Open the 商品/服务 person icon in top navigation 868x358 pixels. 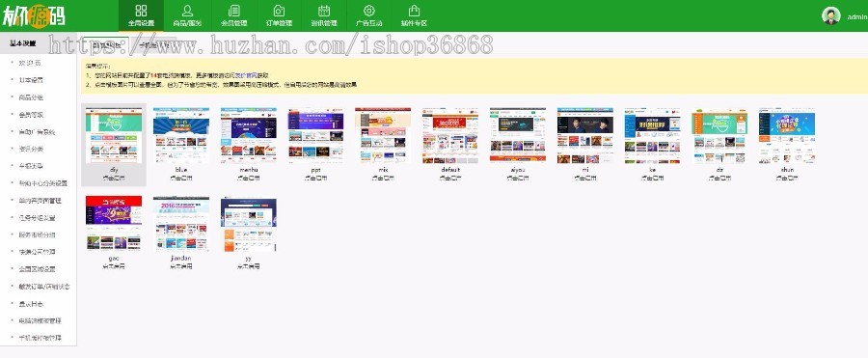(187, 11)
